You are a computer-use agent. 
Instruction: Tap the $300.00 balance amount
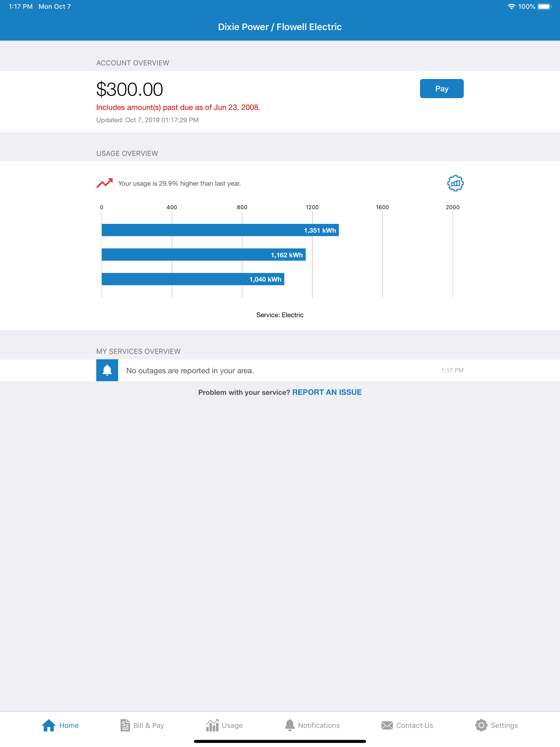129,89
